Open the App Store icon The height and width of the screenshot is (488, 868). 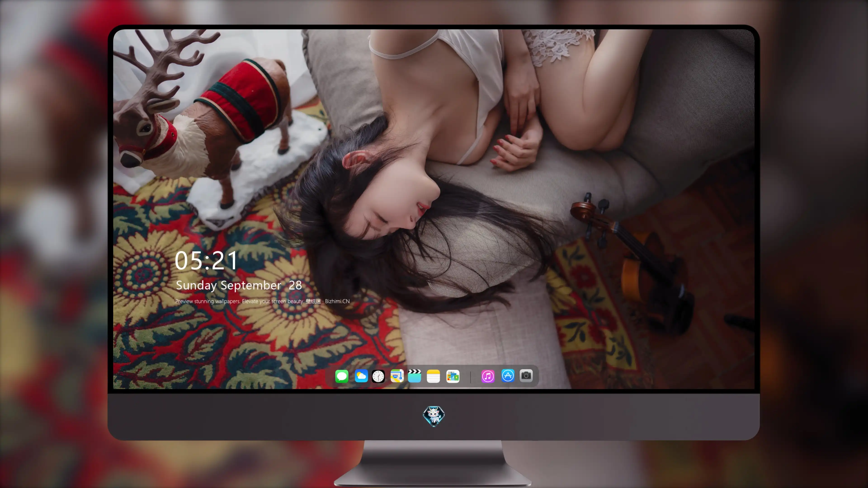coord(508,375)
